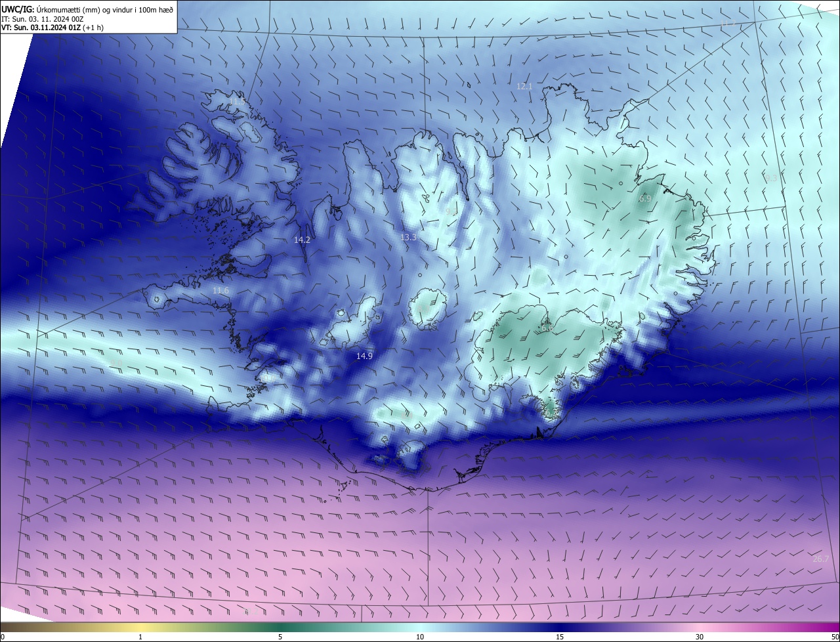Click the 1 tick on the color scale
Viewport: 840px width, 642px height.
pyautogui.click(x=140, y=637)
